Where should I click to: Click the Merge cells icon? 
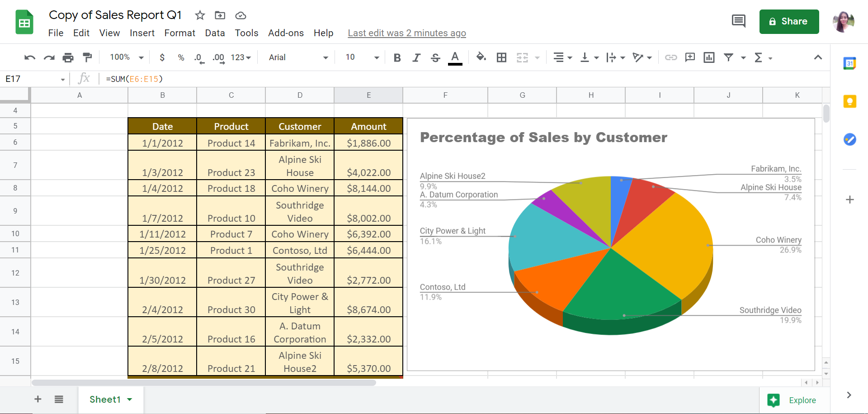click(522, 57)
